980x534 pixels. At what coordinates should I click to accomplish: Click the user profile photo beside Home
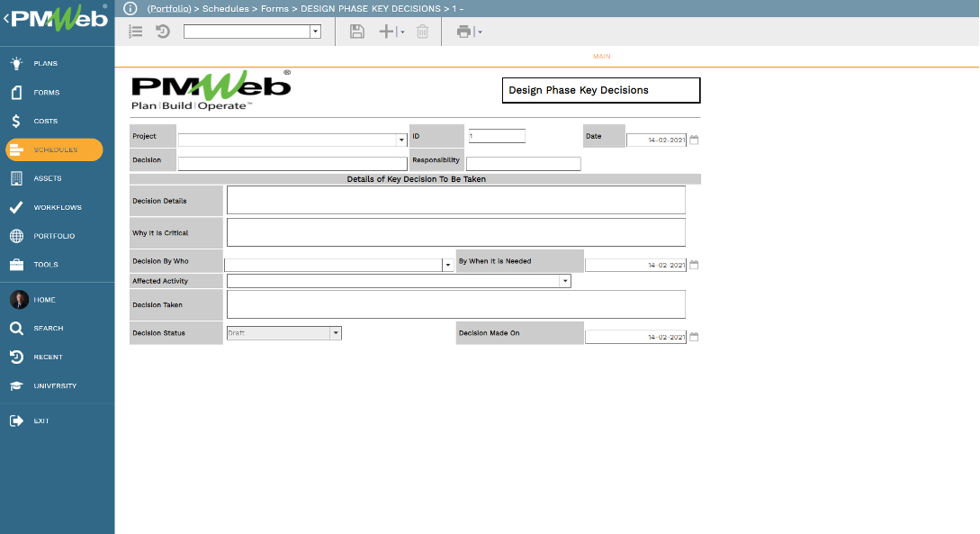[19, 300]
